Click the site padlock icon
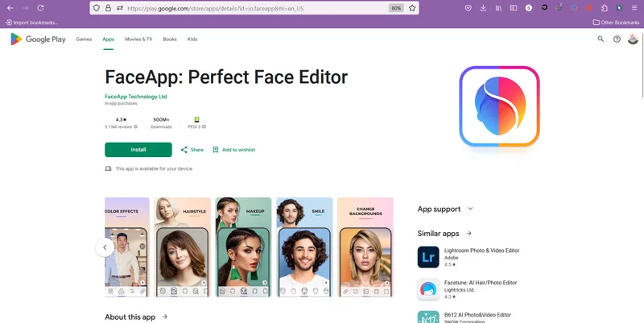This screenshot has height=323, width=644. point(108,8)
